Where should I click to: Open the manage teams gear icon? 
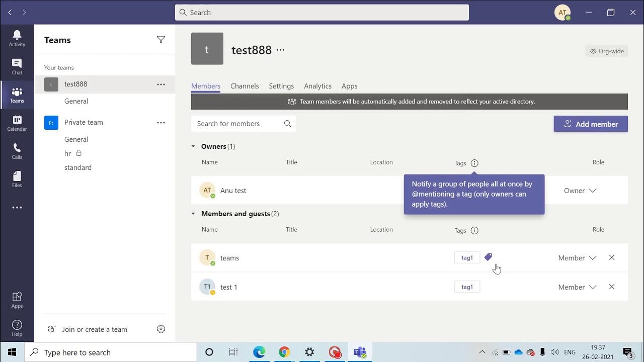point(161,329)
